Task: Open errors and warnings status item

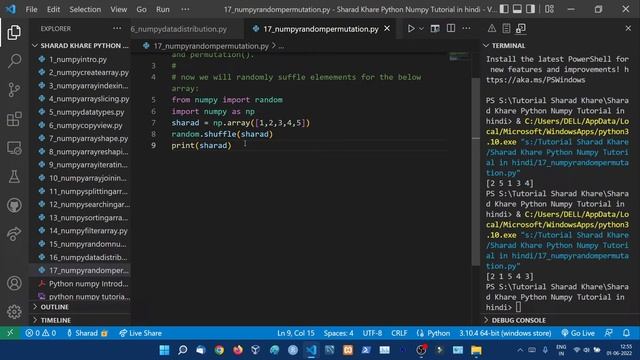Action: pyautogui.click(x=40, y=333)
